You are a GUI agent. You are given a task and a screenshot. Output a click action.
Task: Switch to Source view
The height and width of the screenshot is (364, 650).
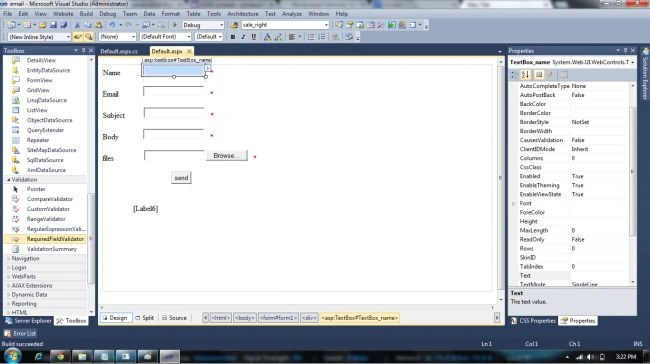[175, 318]
